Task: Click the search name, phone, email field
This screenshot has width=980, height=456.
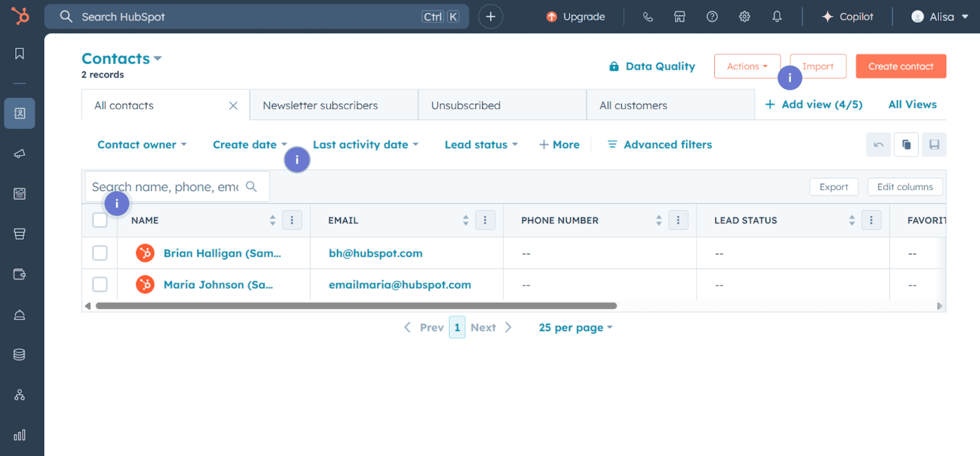Action: click(x=177, y=187)
